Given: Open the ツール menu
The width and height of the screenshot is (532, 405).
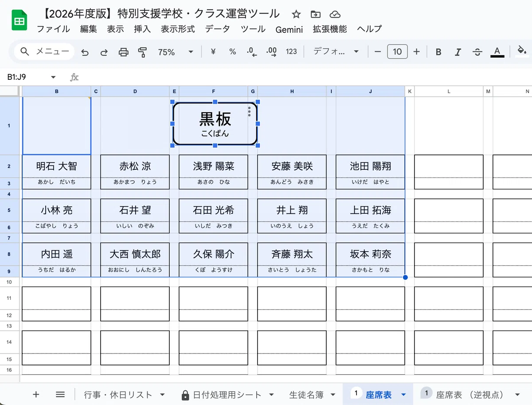Looking at the screenshot, I should click(253, 29).
